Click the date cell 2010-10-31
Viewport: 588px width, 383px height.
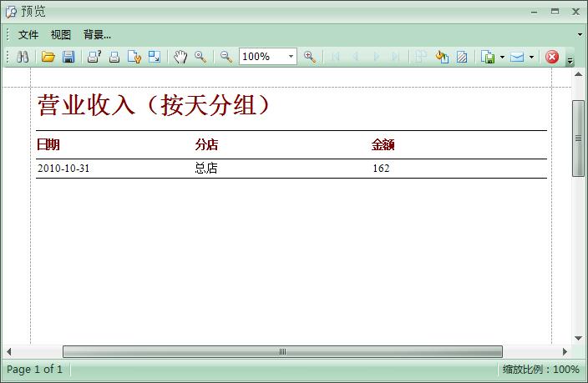63,169
